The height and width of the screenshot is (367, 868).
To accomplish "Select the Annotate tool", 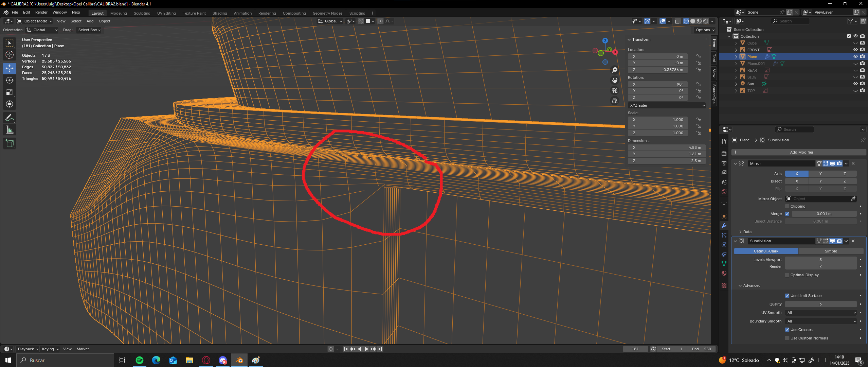I will 10,118.
